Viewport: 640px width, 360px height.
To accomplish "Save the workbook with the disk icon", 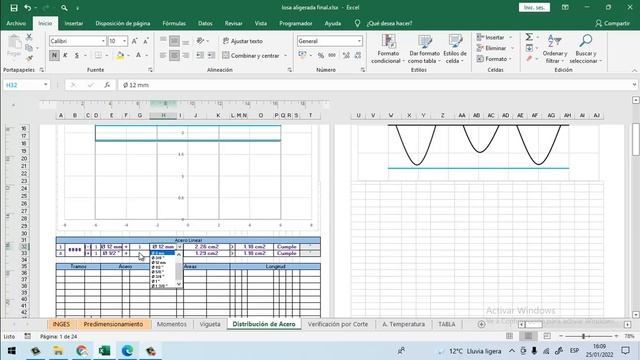I will (14, 8).
